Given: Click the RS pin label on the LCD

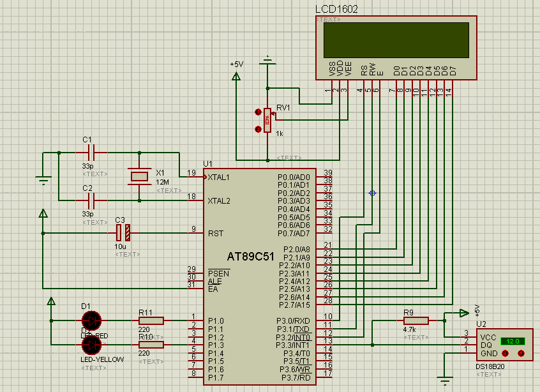Looking at the screenshot, I should [364, 71].
